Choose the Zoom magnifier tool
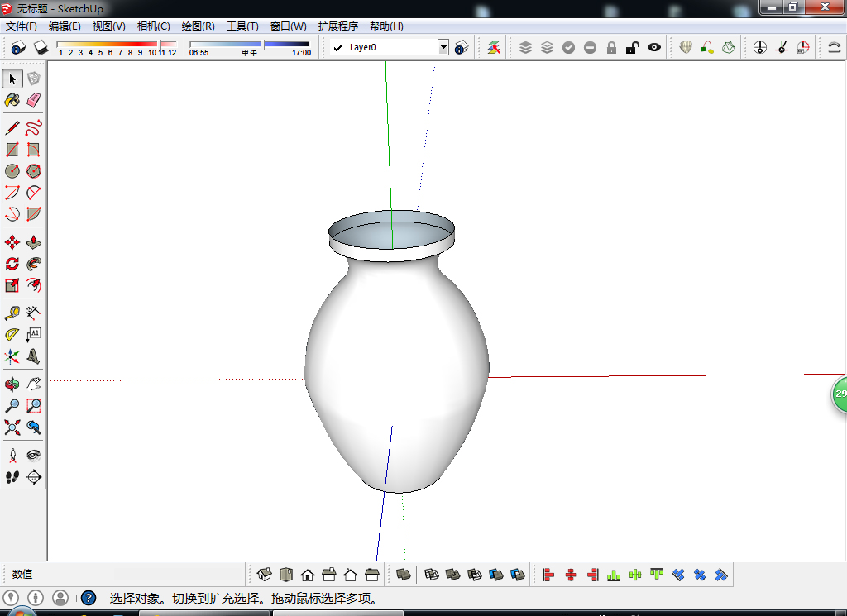The width and height of the screenshot is (847, 616). click(12, 406)
